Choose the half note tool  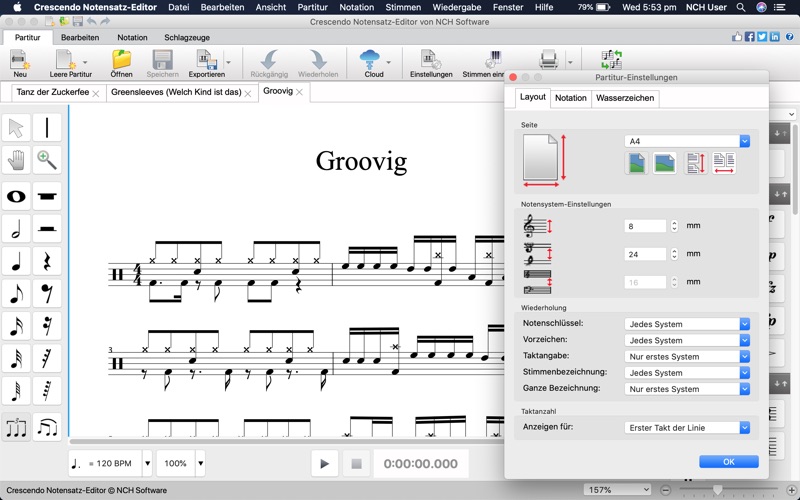[x=16, y=229]
